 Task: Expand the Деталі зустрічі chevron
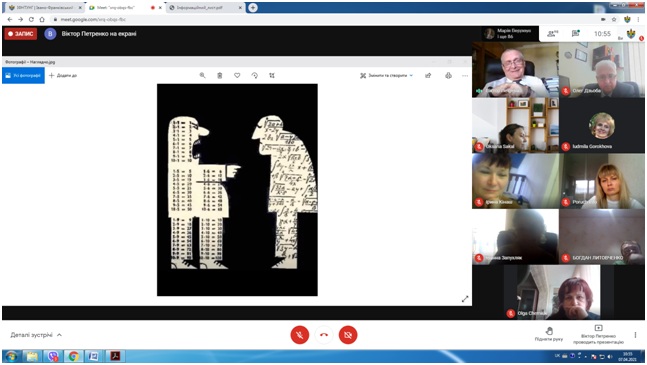click(59, 335)
